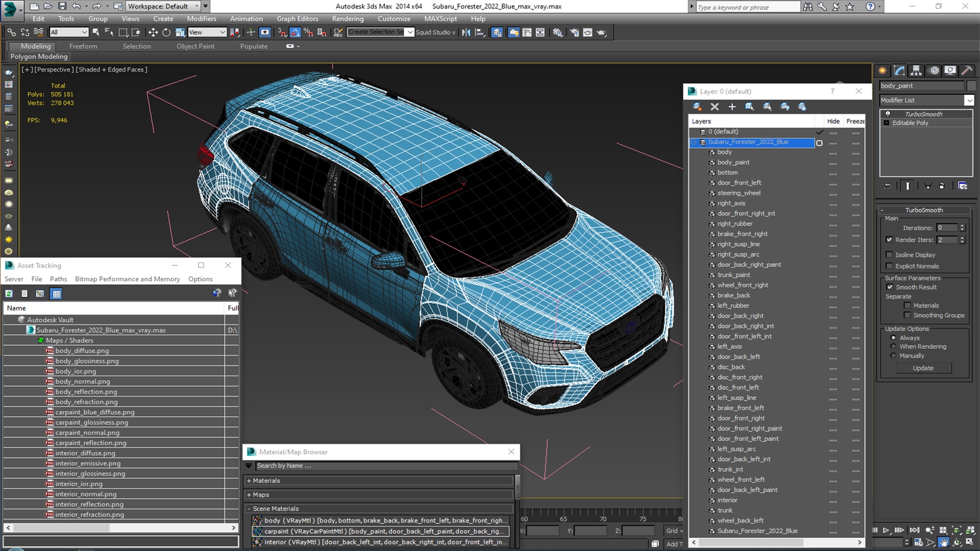Open the Graph Editors menu

(297, 19)
